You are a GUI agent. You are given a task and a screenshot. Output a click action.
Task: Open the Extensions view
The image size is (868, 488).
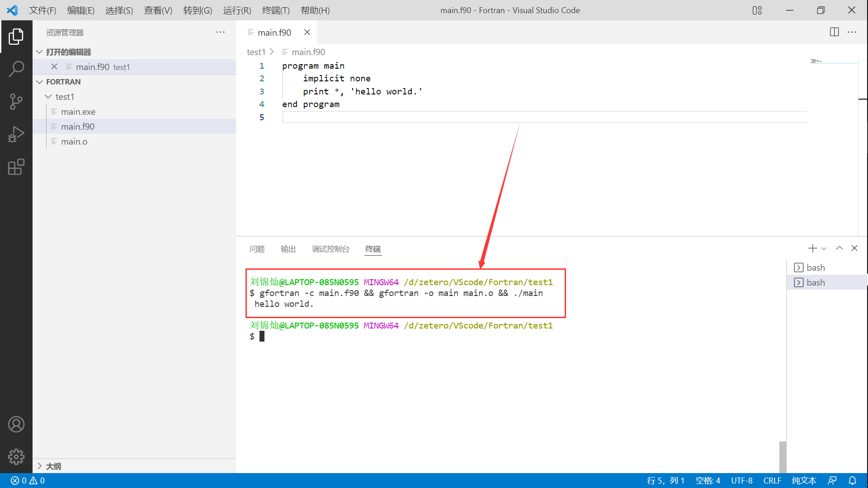coord(16,167)
